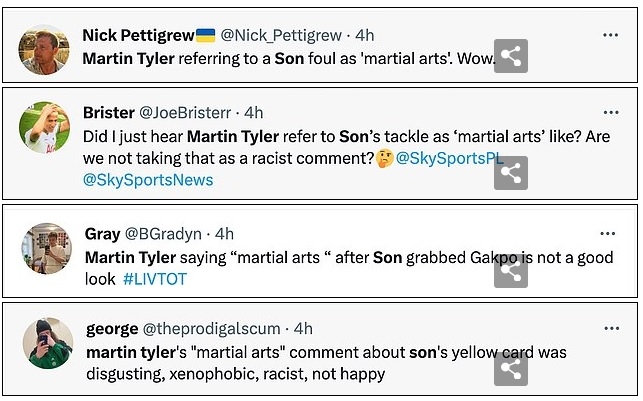This screenshot has height=401, width=643.
Task: Open Brister's profile avatar
Action: [x=45, y=128]
